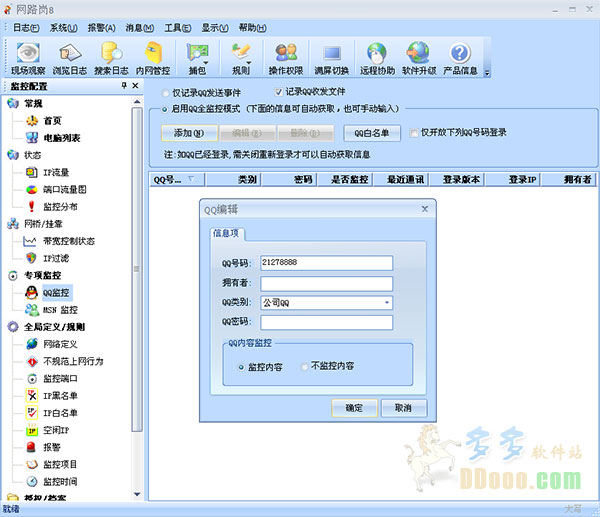Toggle the 记录QQ收发文件 checkbox
Image resolution: width=600 pixels, height=517 pixels.
[279, 92]
